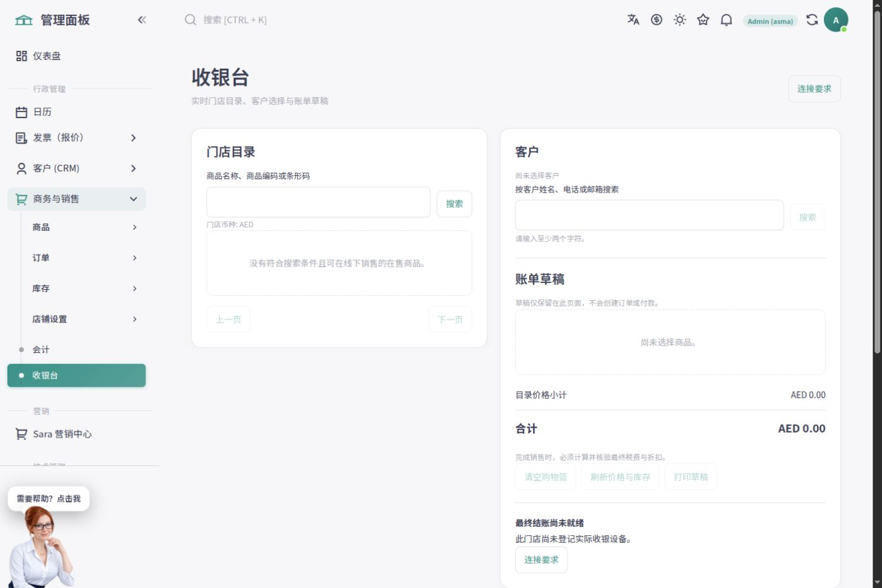
Task: Click the 上一页 pagination button
Action: click(x=228, y=319)
